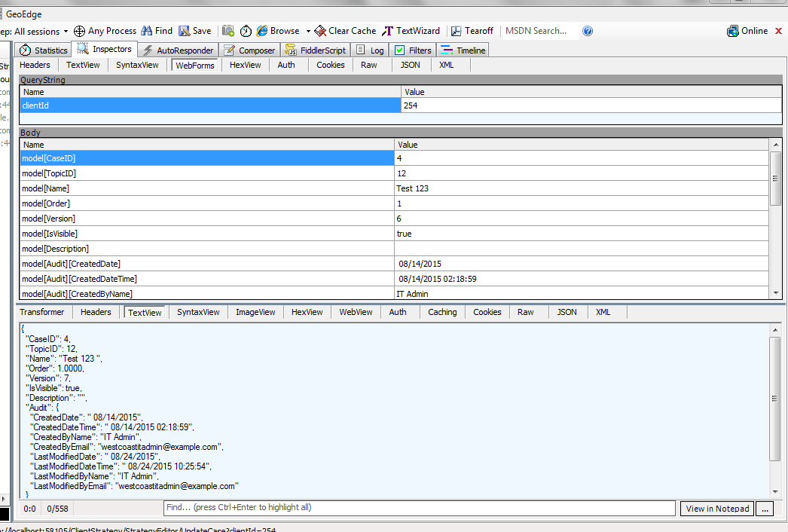
Task: Click the Clear Cache icon
Action: [x=320, y=31]
